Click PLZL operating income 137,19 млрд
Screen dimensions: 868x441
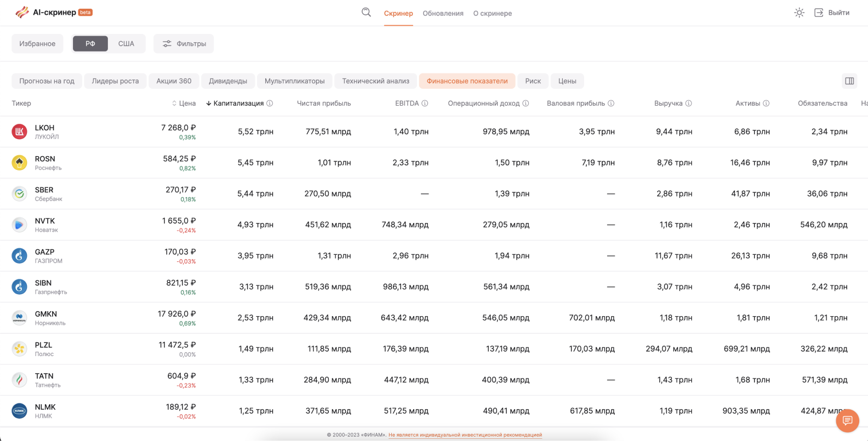[x=507, y=349]
